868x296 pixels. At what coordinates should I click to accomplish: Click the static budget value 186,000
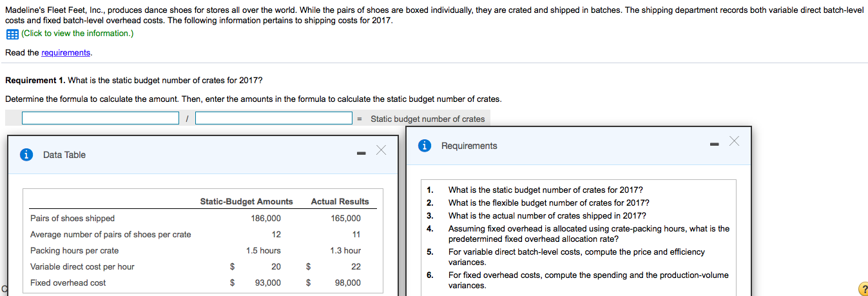(265, 219)
